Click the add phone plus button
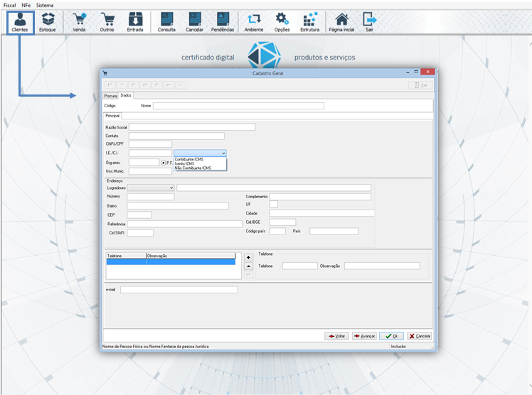The height and width of the screenshot is (395, 532). [x=248, y=257]
